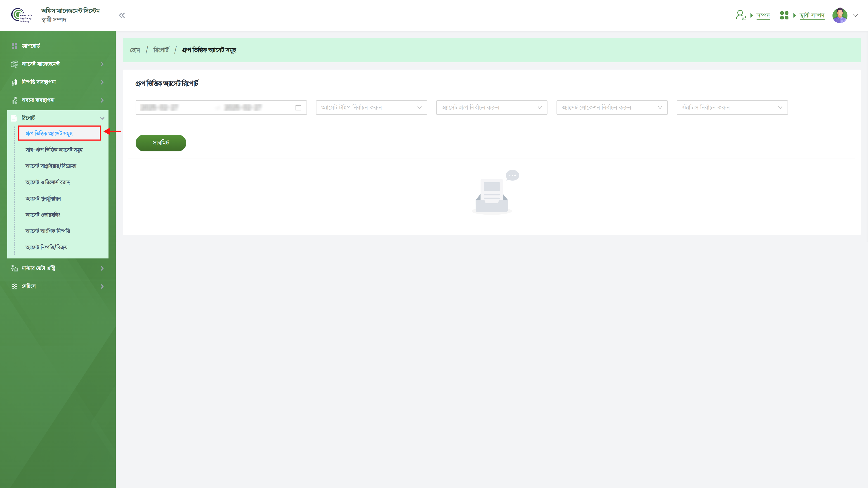The width and height of the screenshot is (868, 488).
Task: Select অ্যাসেট ওভারহলিং submenu item
Action: pyautogui.click(x=43, y=215)
